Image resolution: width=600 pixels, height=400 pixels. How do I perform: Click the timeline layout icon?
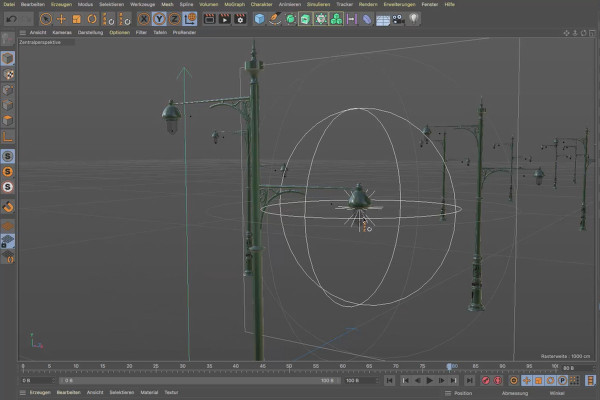[x=591, y=380]
